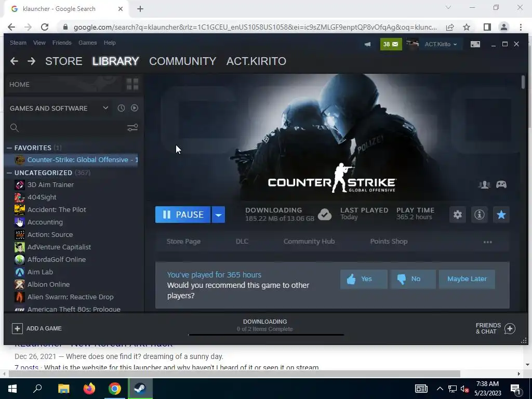Switch library to grid collections view icon
This screenshot has height=399, width=532.
coord(132,84)
